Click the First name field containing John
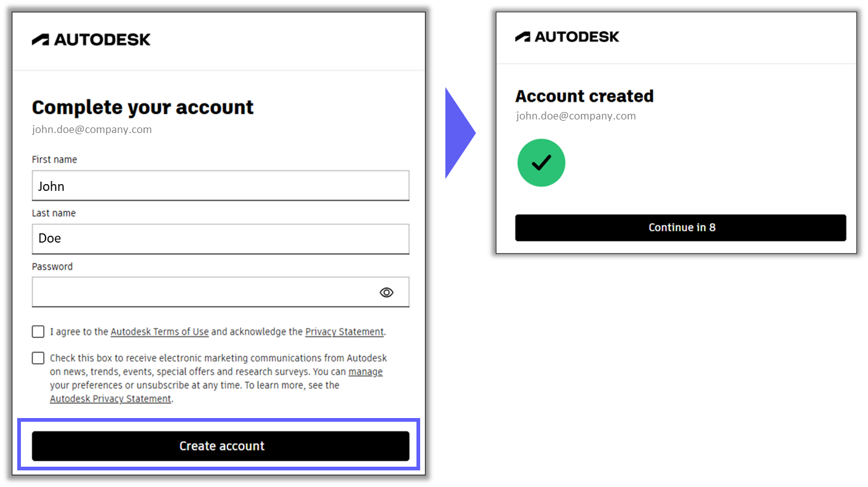 click(220, 185)
